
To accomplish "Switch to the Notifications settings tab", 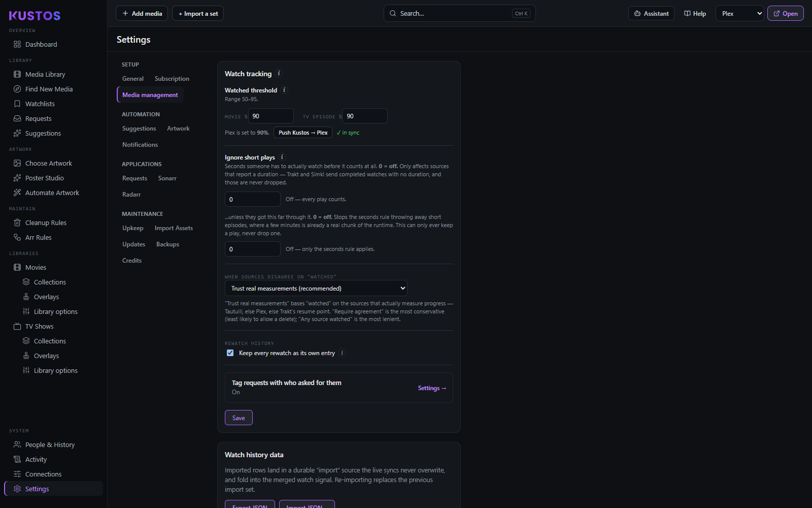I will click(140, 145).
